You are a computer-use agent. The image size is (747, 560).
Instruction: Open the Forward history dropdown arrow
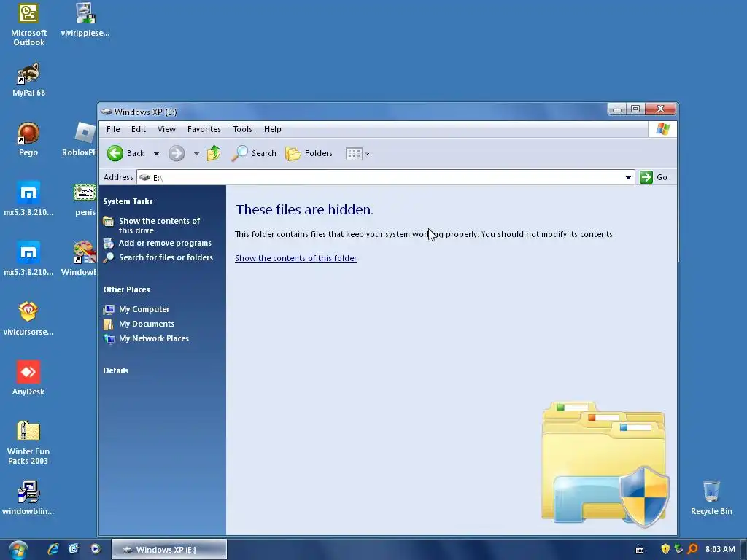pyautogui.click(x=196, y=154)
